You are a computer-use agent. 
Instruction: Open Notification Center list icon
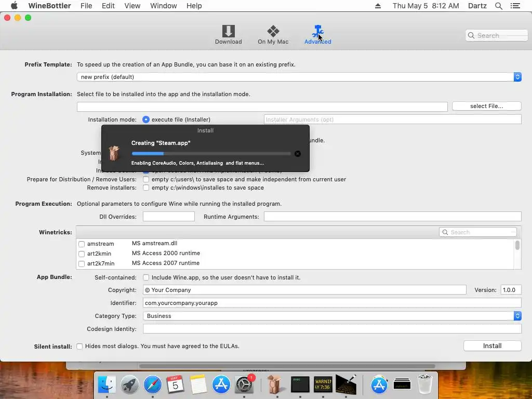pos(515,6)
